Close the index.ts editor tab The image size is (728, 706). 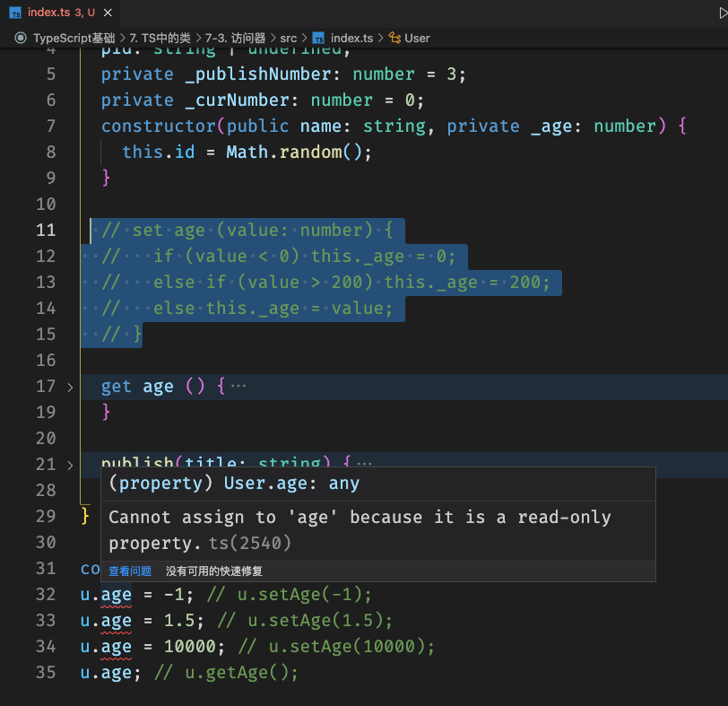point(108,13)
